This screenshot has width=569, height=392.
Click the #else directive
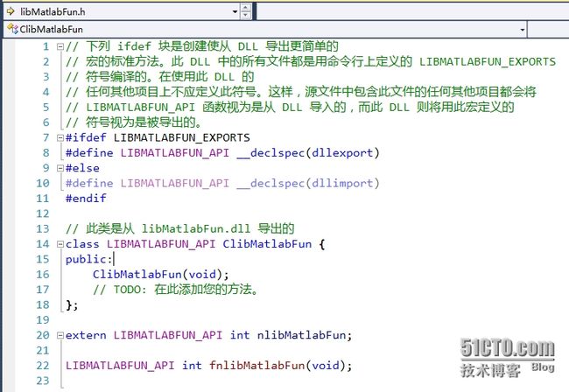tap(82, 168)
